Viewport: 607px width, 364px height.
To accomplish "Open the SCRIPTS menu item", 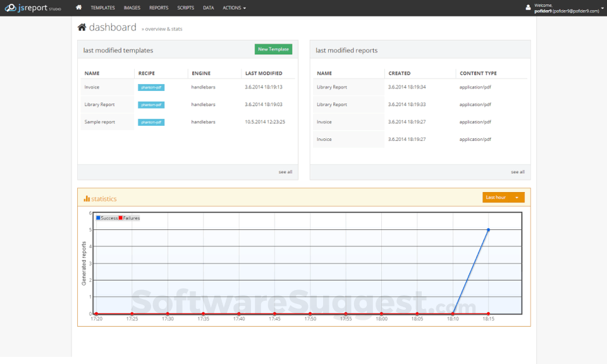I will click(x=185, y=8).
